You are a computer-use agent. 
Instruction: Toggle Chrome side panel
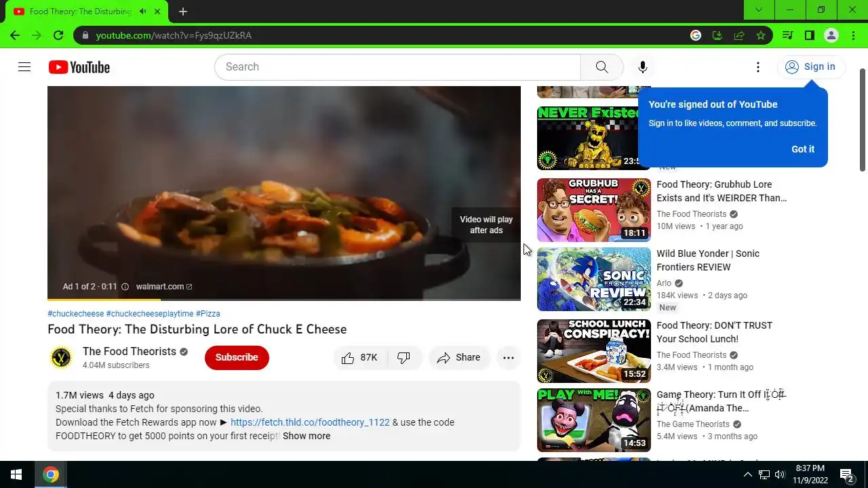(x=809, y=35)
